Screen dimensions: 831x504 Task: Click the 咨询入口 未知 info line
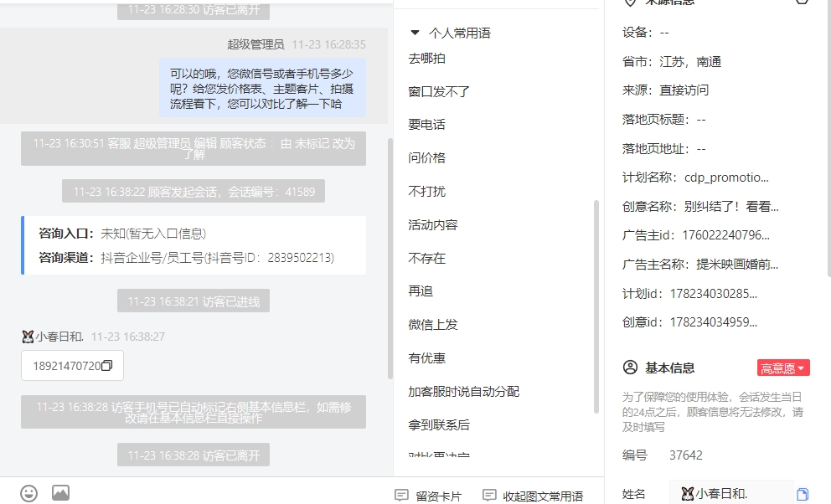pos(122,233)
